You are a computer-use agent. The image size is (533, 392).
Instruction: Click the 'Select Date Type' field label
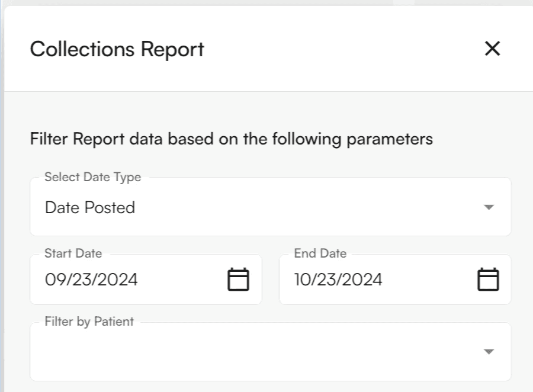click(92, 177)
